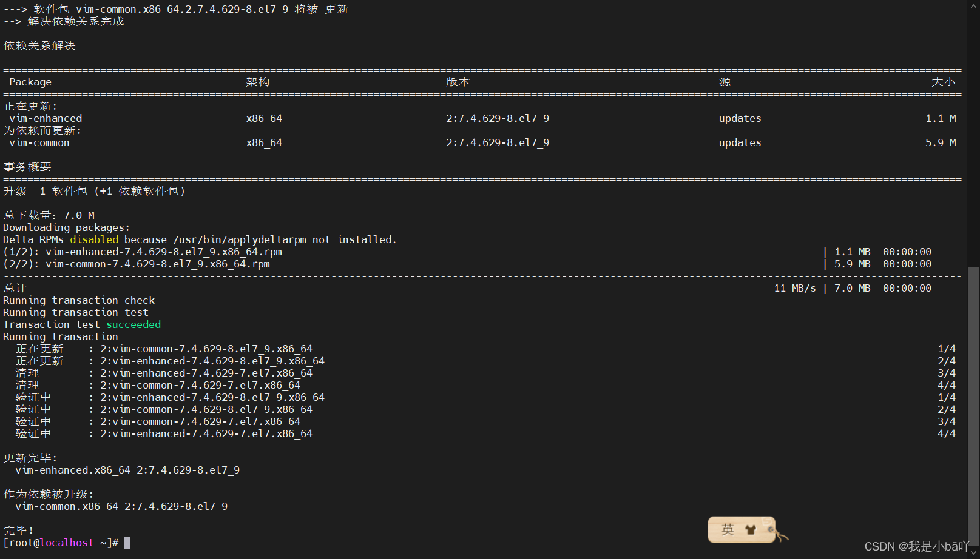Click the terminal vertical scrollbar thumb
Screen dimensions: 980x559
[x=973, y=408]
